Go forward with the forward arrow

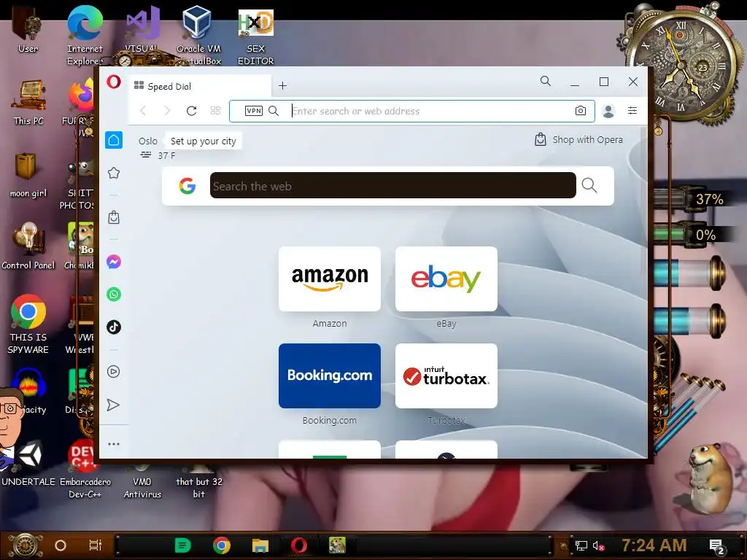pyautogui.click(x=167, y=111)
